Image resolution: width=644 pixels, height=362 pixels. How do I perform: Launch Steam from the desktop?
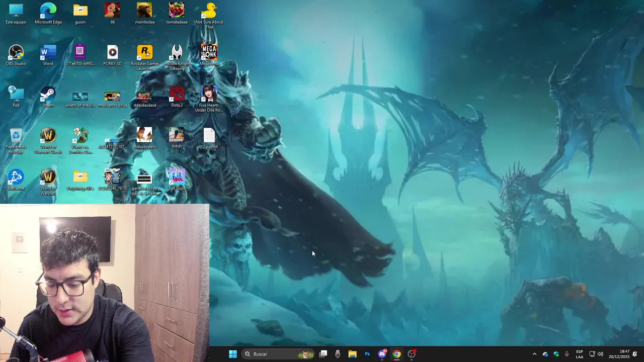[48, 97]
